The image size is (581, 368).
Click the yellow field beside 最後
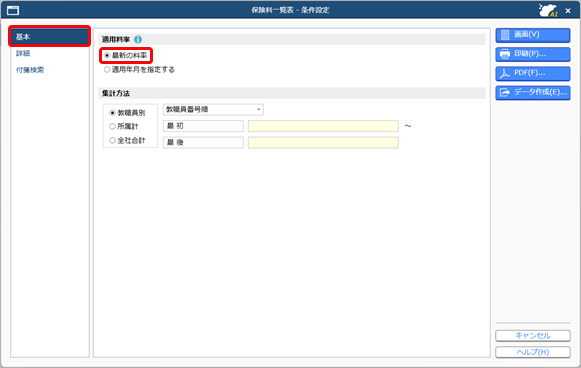(323, 142)
